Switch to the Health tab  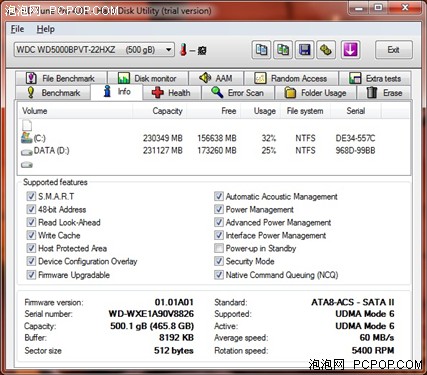(x=172, y=93)
